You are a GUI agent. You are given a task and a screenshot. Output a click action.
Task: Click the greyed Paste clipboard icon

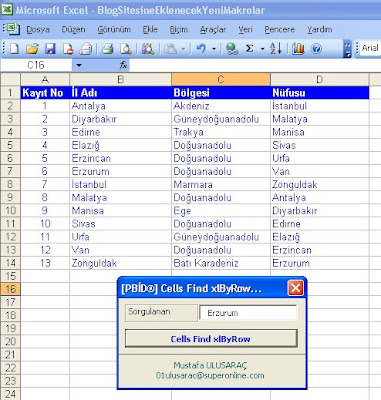click(x=170, y=49)
